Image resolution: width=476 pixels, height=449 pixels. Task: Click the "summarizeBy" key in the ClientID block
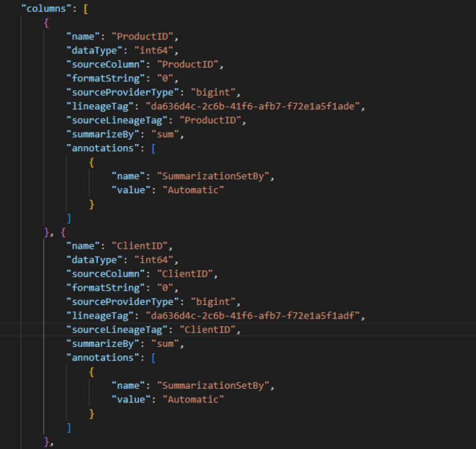click(x=102, y=344)
